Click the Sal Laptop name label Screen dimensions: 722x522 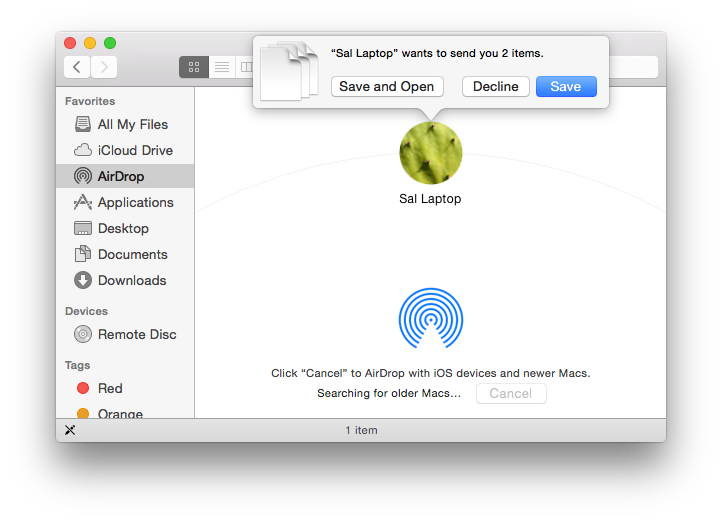(430, 199)
